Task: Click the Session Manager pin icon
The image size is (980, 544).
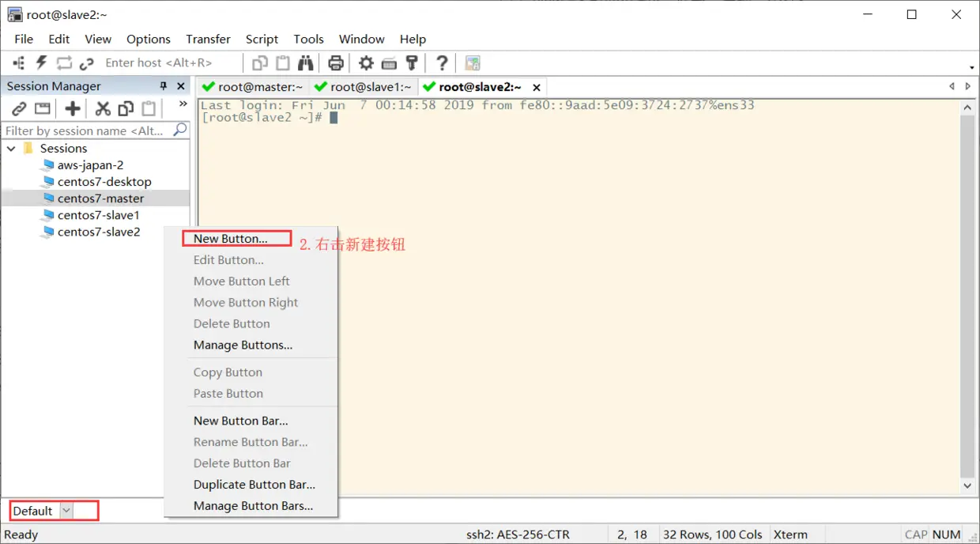Action: pos(164,86)
